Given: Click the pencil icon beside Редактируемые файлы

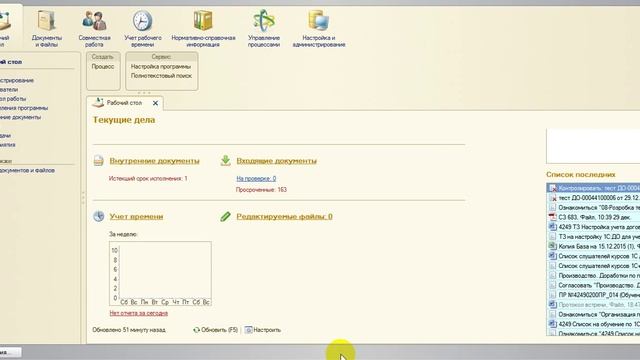Looking at the screenshot, I should (225, 216).
